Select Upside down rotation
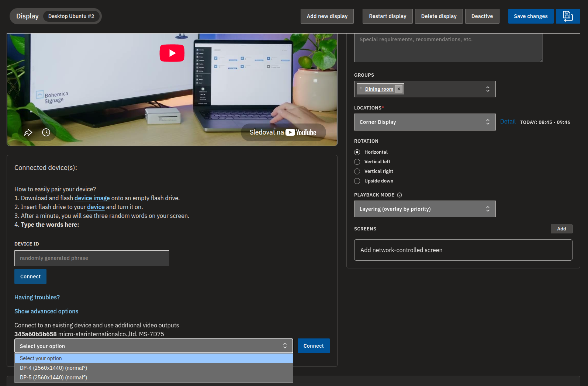The image size is (588, 386). tap(357, 181)
